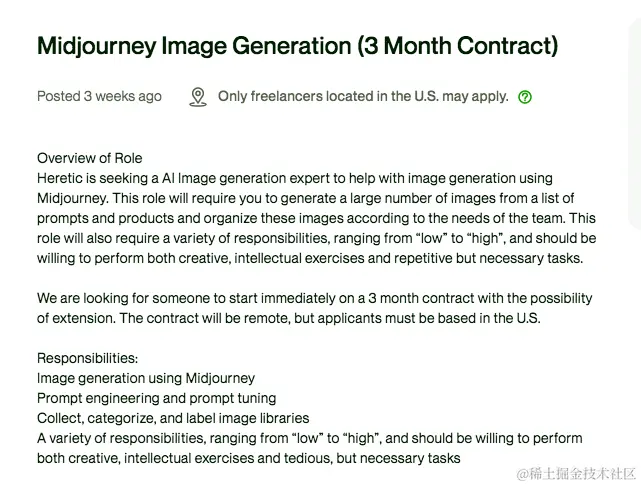Image resolution: width=641 pixels, height=486 pixels.
Task: Click 'Collect, categorize, and label image libraries' line
Action: tap(173, 418)
